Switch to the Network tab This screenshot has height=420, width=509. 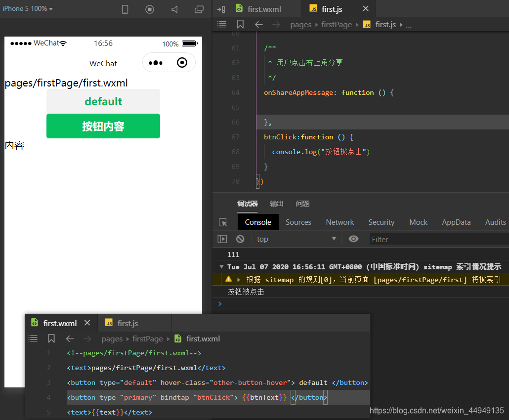tap(339, 222)
